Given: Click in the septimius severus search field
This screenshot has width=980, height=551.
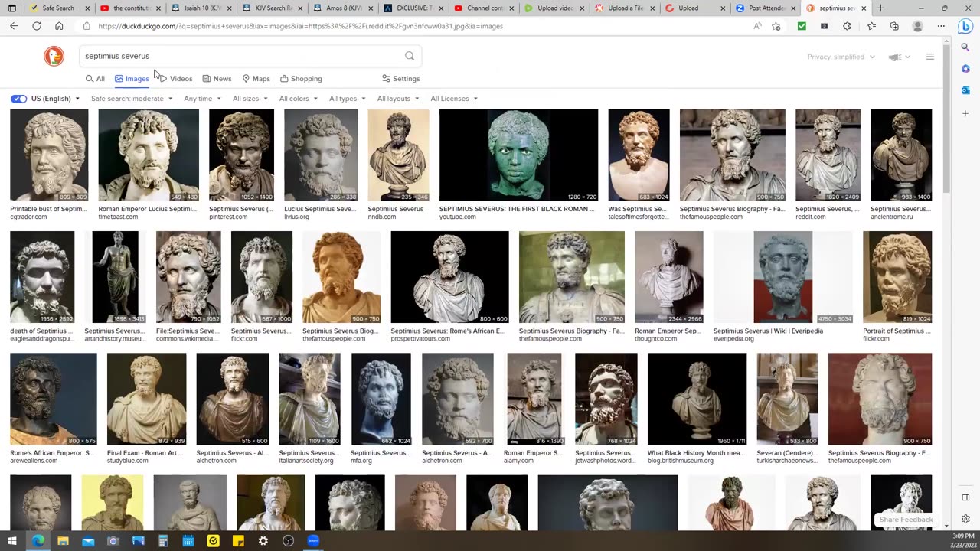Looking at the screenshot, I should click(x=241, y=56).
